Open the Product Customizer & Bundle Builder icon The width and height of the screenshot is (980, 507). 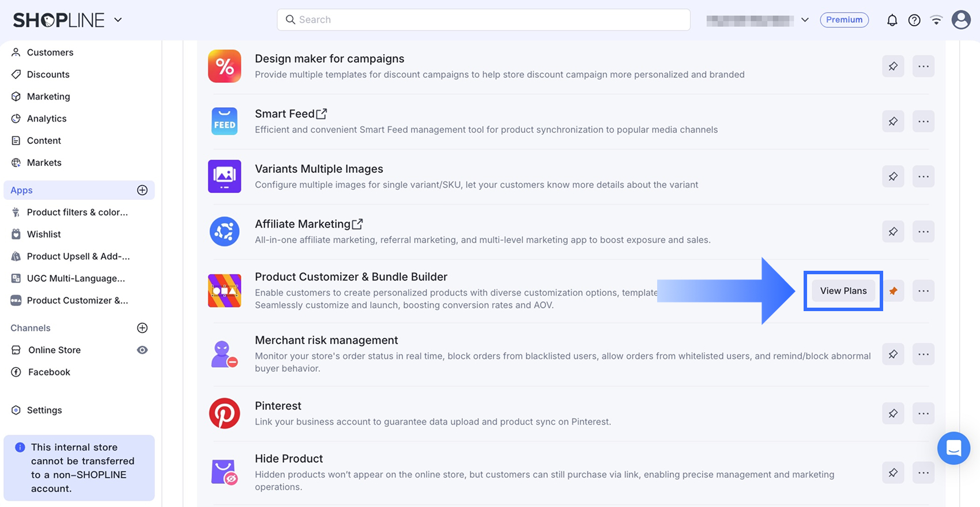point(224,290)
